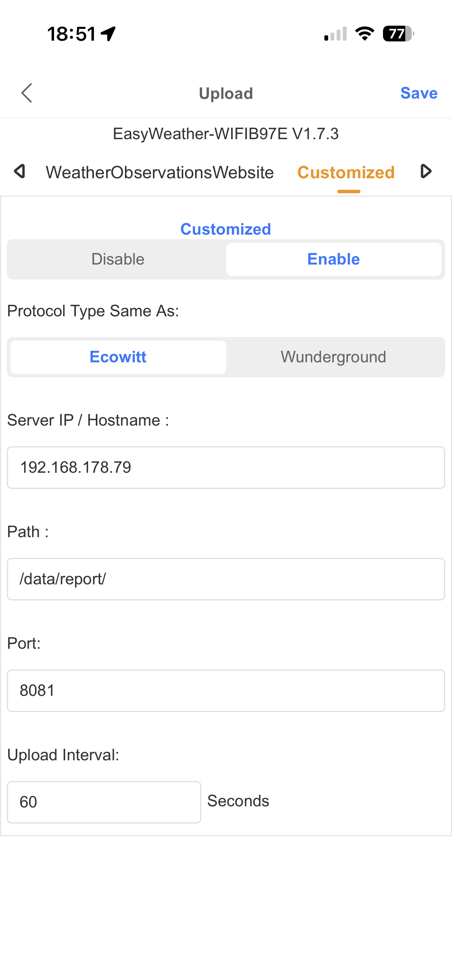
Task: Tap the EasyWeather device name text
Action: [x=226, y=134]
